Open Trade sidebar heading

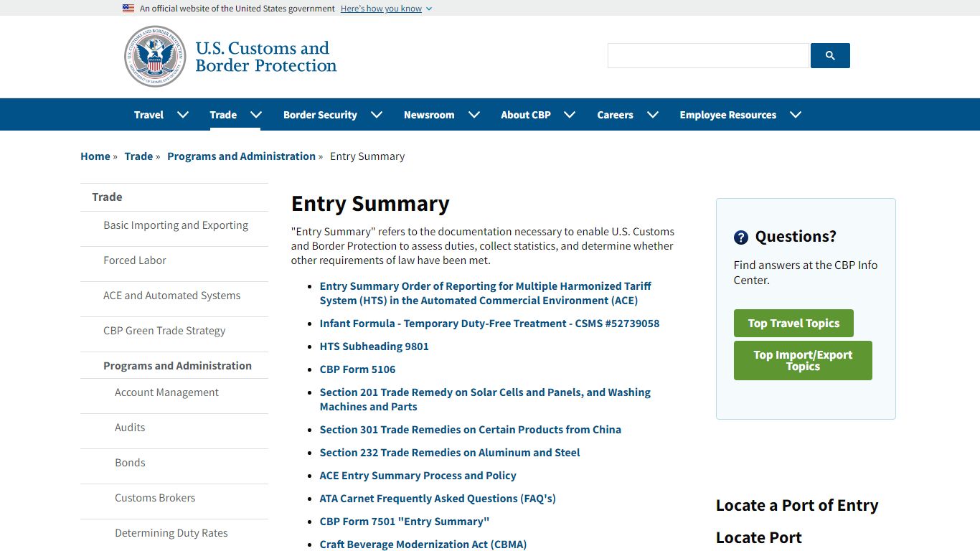pos(107,197)
